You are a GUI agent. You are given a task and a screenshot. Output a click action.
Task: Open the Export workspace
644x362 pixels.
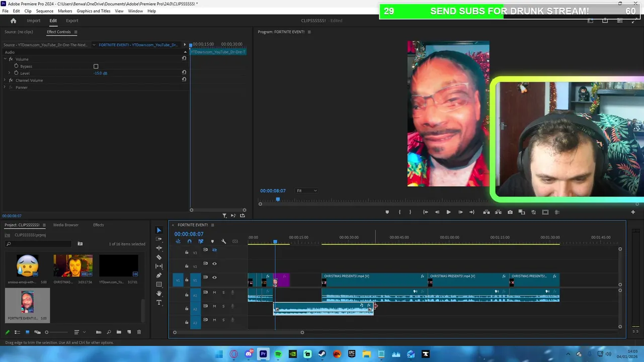tap(72, 21)
